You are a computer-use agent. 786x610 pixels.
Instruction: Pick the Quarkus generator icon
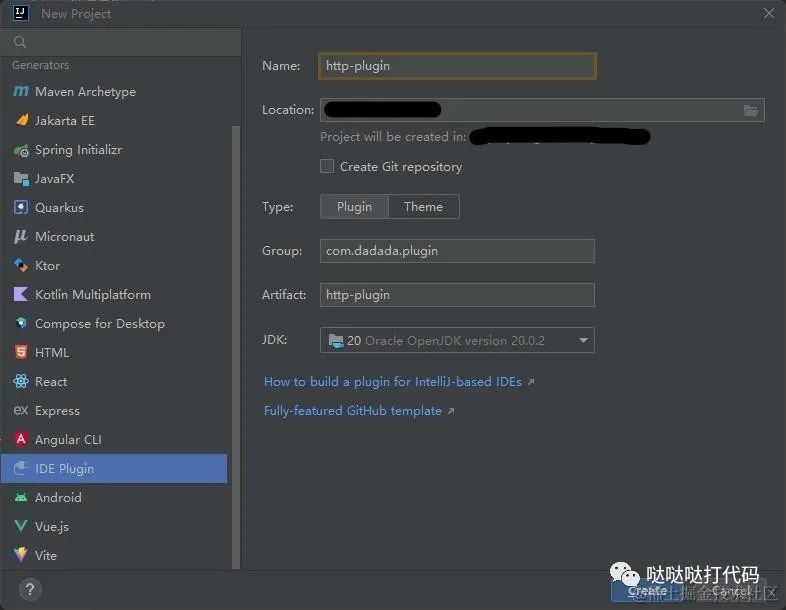coord(21,208)
